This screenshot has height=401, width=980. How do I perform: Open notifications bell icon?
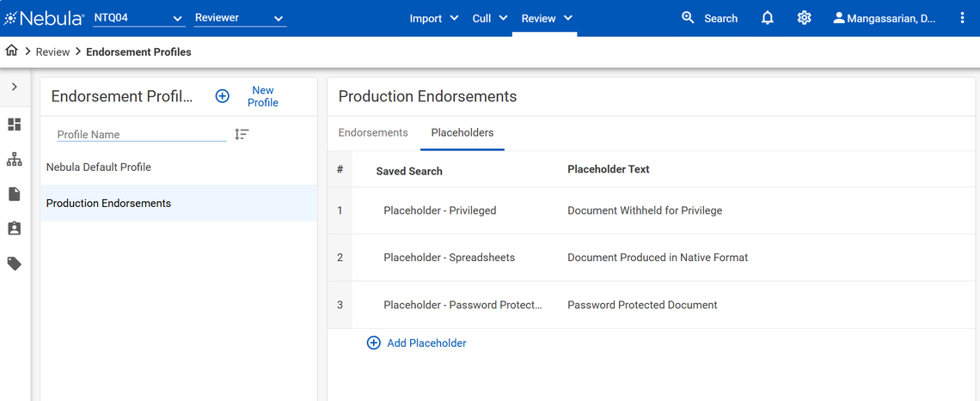click(x=768, y=18)
